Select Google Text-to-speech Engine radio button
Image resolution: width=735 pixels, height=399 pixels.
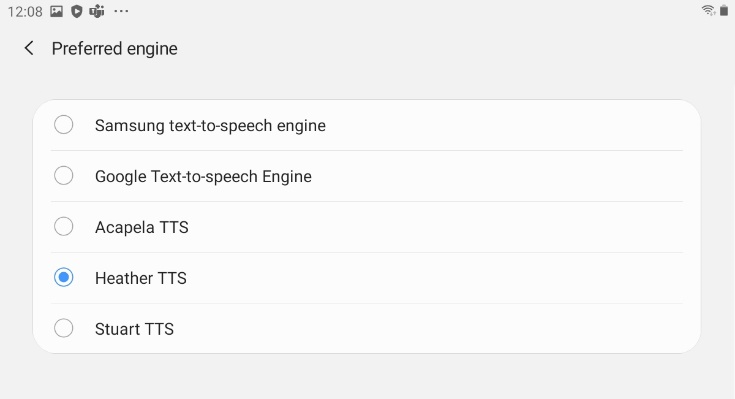pyautogui.click(x=63, y=176)
